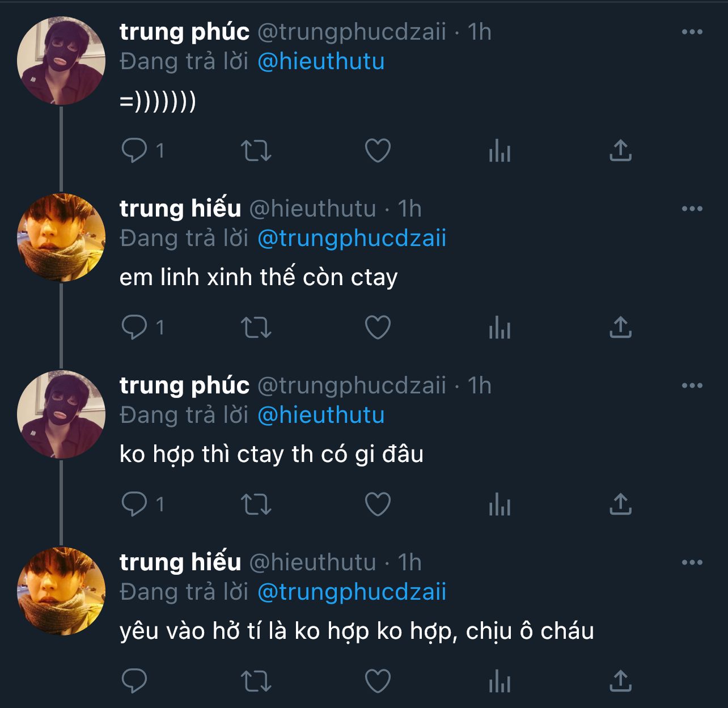Image resolution: width=728 pixels, height=708 pixels.
Task: Reply to the "yêu vào hở tí" tweet
Action: [134, 681]
